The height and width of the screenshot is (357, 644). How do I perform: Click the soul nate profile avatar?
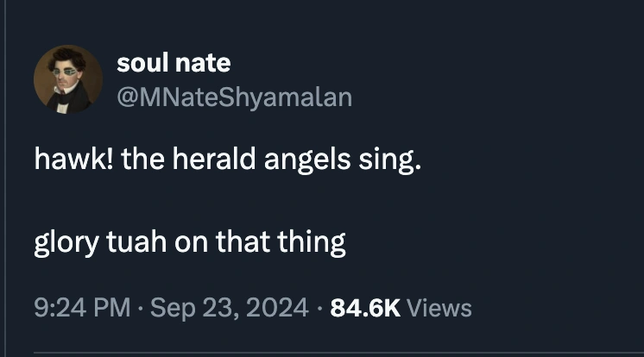click(x=68, y=79)
